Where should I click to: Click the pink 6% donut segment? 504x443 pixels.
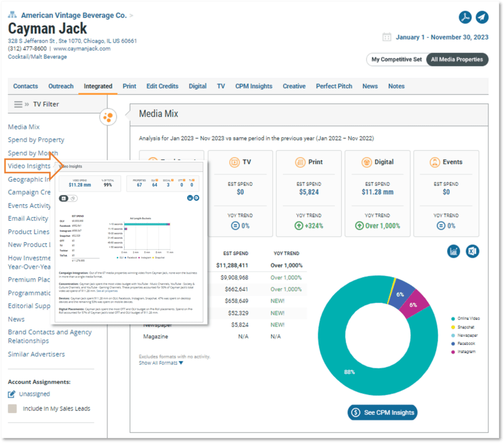click(x=414, y=305)
